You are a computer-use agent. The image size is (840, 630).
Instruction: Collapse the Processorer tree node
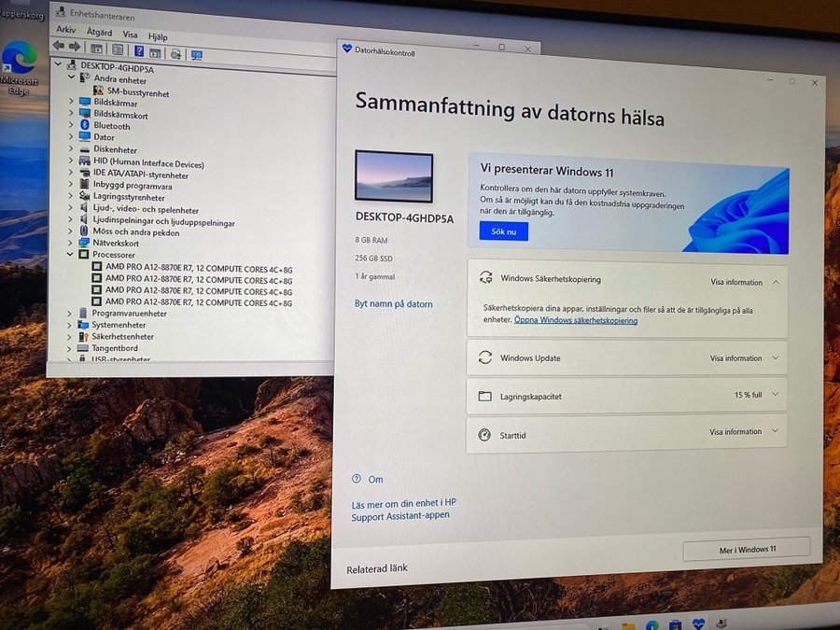click(x=70, y=254)
